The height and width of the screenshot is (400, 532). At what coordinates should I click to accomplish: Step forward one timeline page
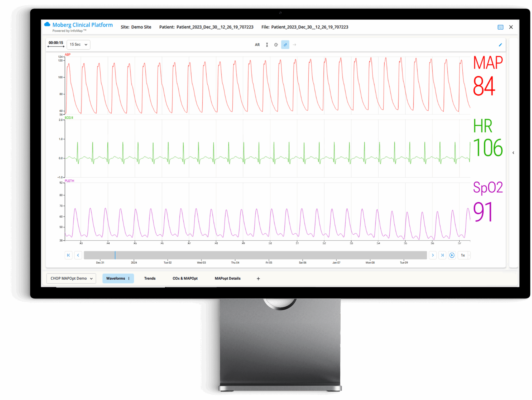click(433, 255)
